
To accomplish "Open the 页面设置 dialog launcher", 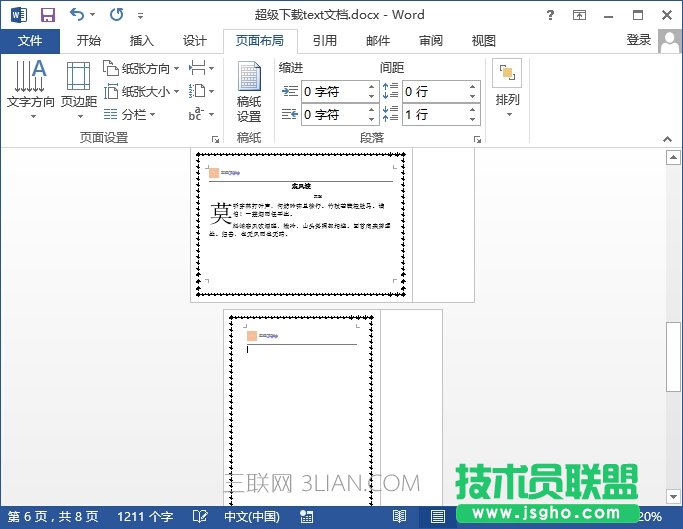I will click(214, 138).
